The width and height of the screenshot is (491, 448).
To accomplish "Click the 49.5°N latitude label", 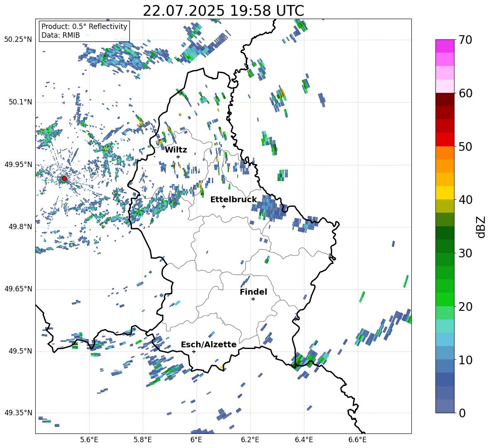I will tap(20, 351).
